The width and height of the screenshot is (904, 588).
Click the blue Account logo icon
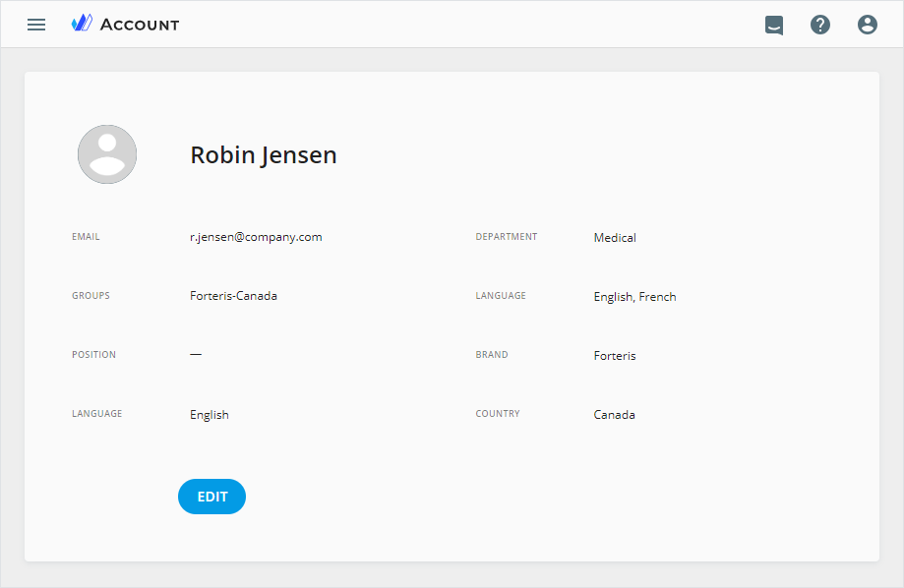pos(82,24)
